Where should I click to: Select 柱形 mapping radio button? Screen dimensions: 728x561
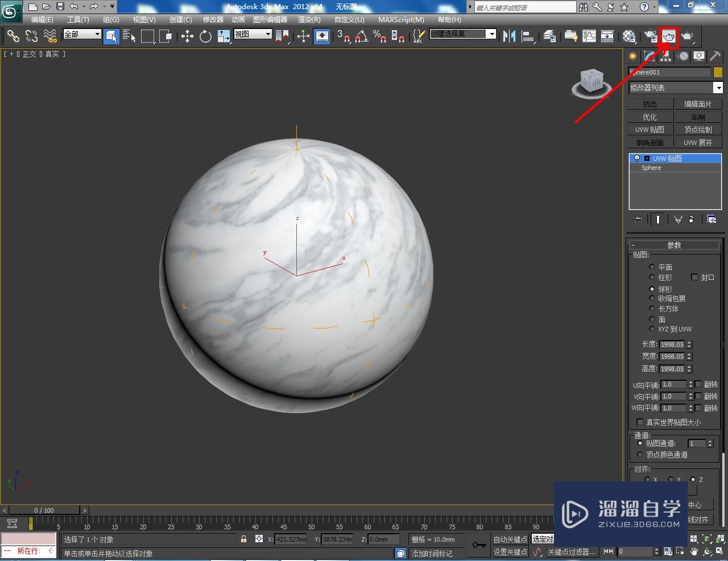pyautogui.click(x=652, y=277)
